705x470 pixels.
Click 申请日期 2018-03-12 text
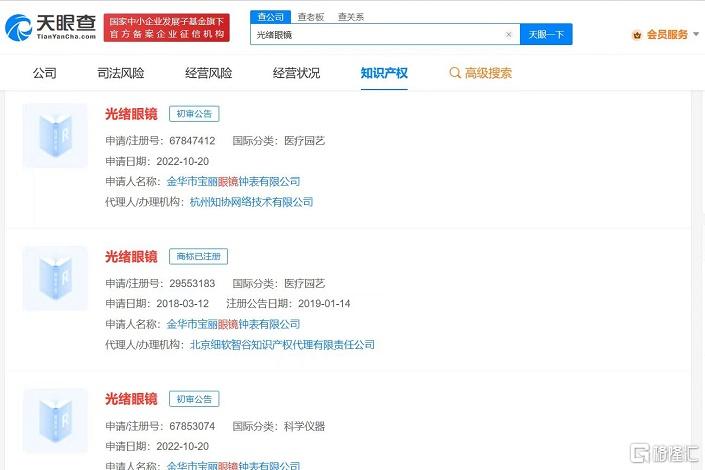pos(157,304)
